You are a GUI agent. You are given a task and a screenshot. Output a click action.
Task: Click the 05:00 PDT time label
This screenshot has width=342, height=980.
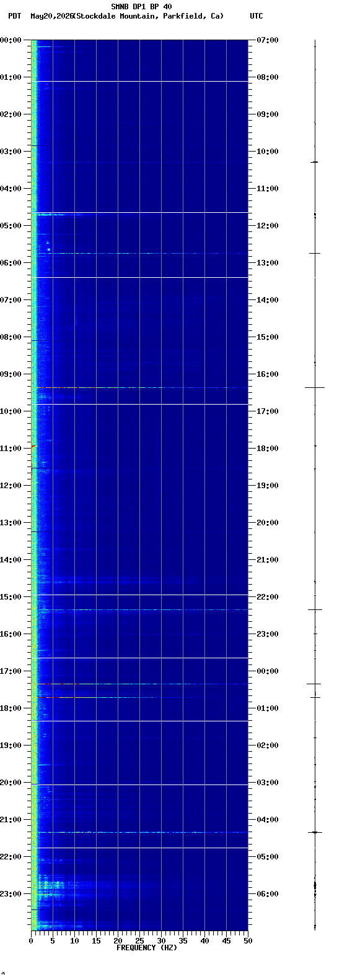[11, 226]
